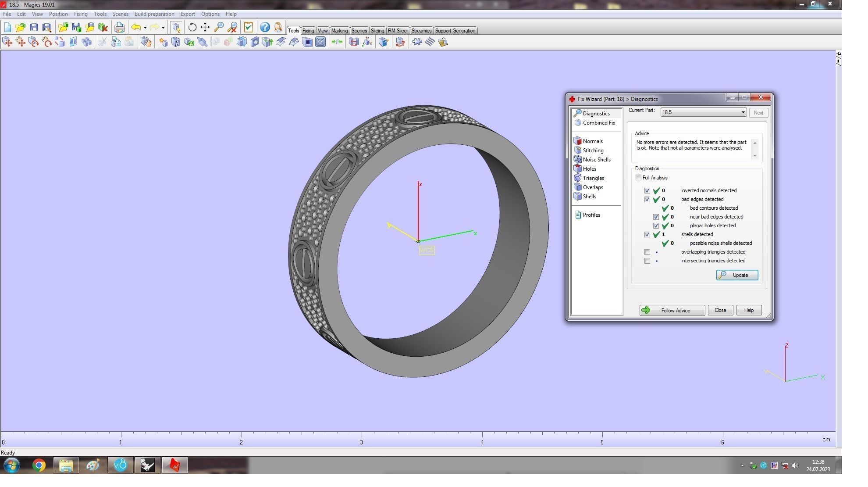
Task: Select Holes in wizard sidebar
Action: (585, 169)
